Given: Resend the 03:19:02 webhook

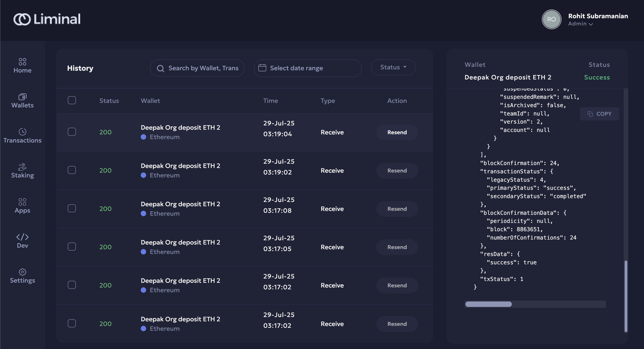Looking at the screenshot, I should click(x=397, y=170).
